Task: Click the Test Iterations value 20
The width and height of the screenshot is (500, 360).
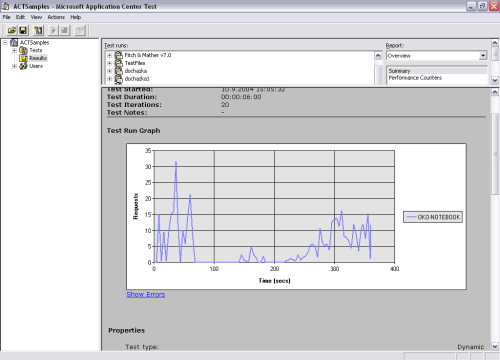Action: 225,105
